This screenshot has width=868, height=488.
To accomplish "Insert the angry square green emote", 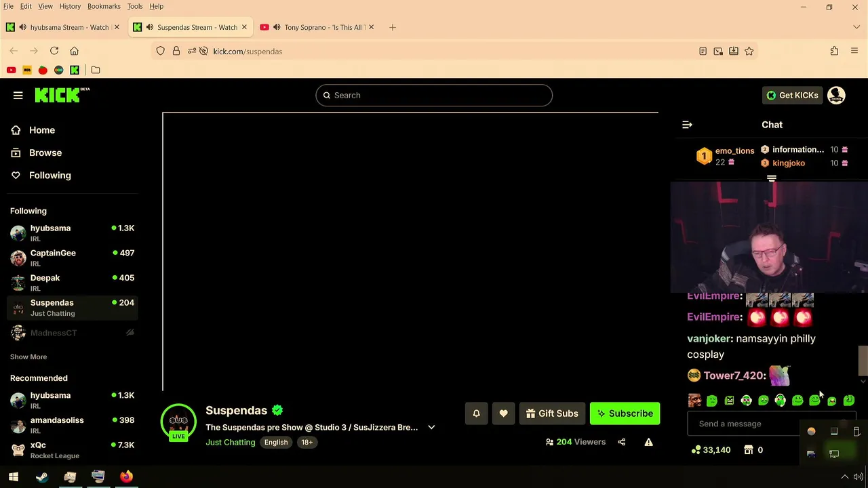I will pyautogui.click(x=729, y=401).
